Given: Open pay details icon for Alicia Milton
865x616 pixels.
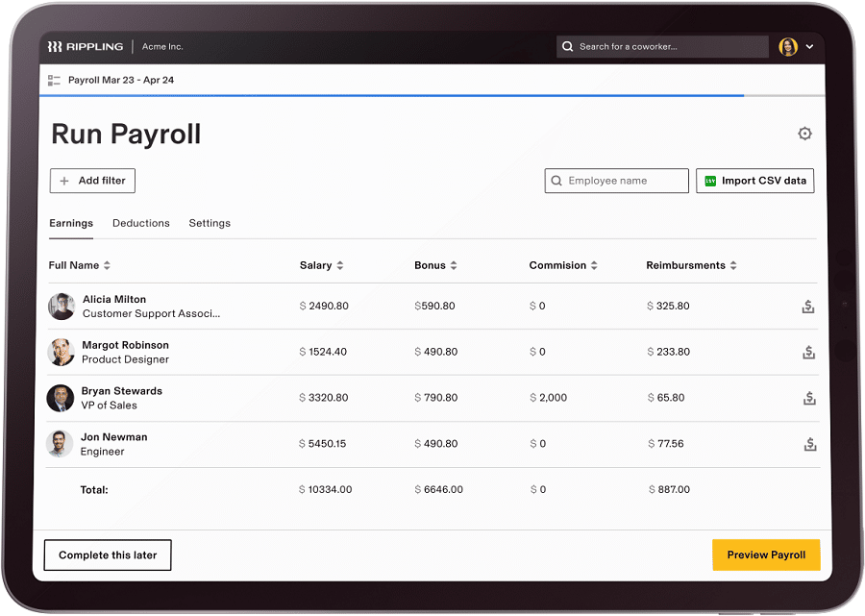Looking at the screenshot, I should point(808,307).
